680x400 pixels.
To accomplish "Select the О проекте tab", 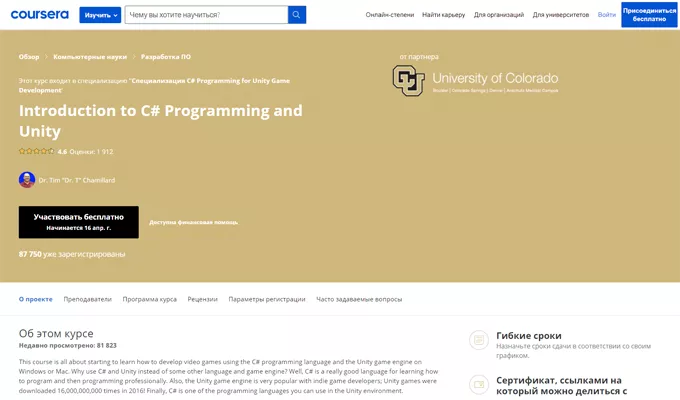I will tap(36, 299).
